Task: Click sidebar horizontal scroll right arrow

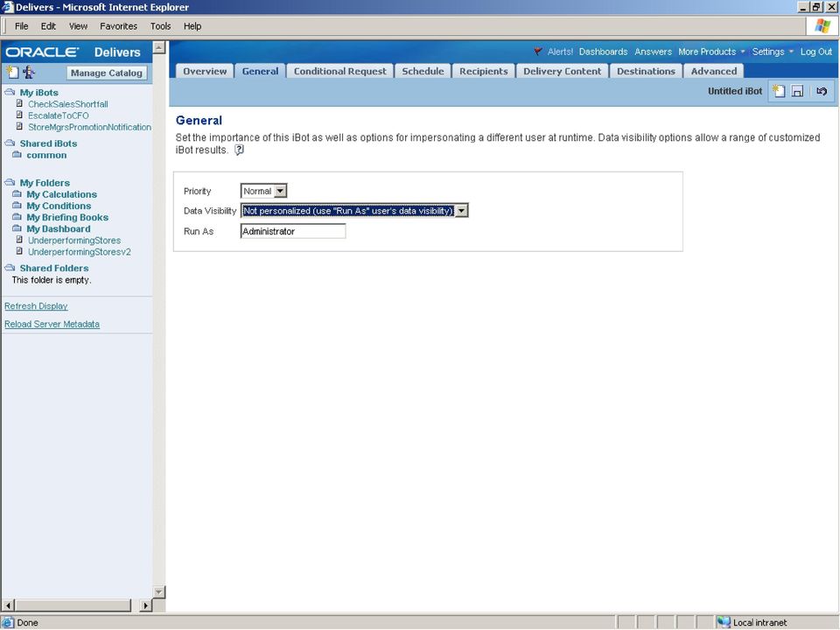Action: 146,605
